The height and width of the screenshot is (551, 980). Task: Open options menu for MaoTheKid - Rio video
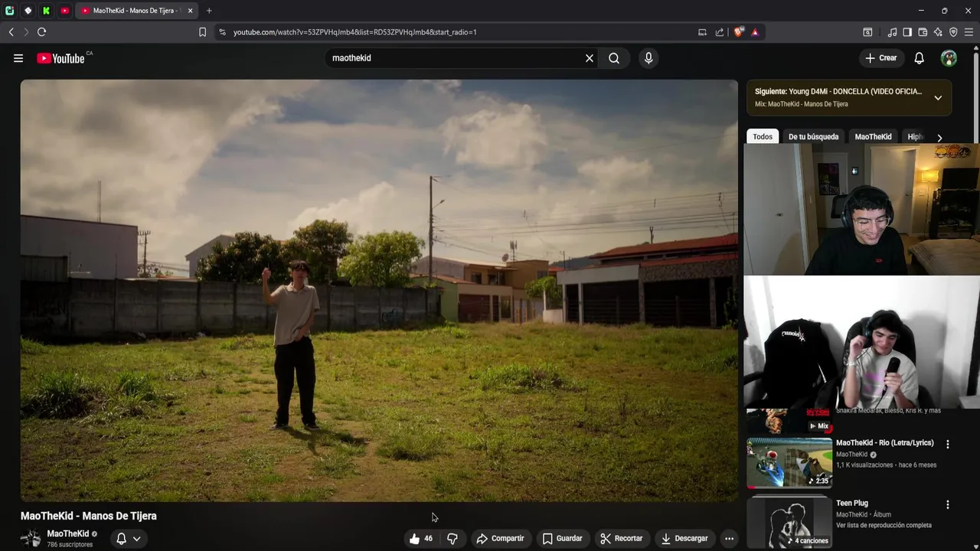click(x=947, y=444)
